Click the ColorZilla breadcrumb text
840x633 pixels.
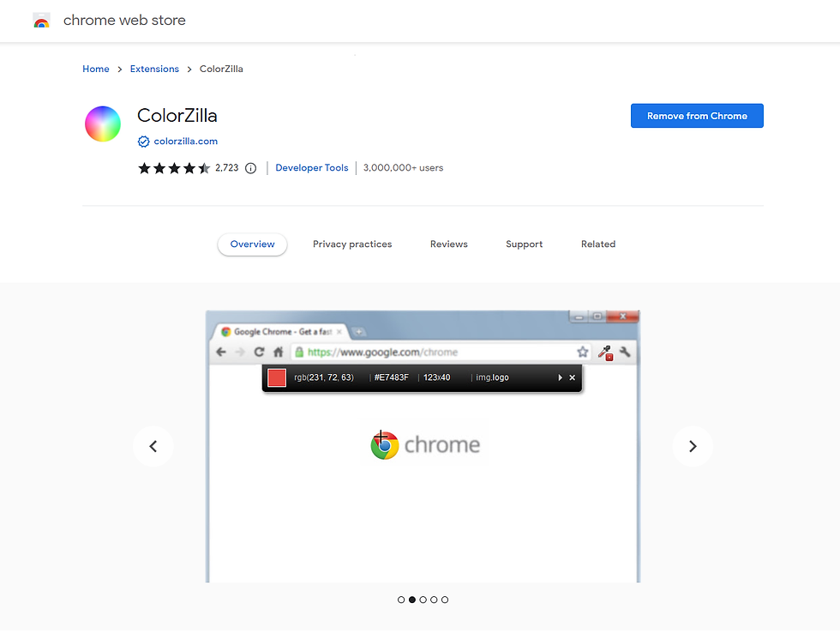point(221,69)
